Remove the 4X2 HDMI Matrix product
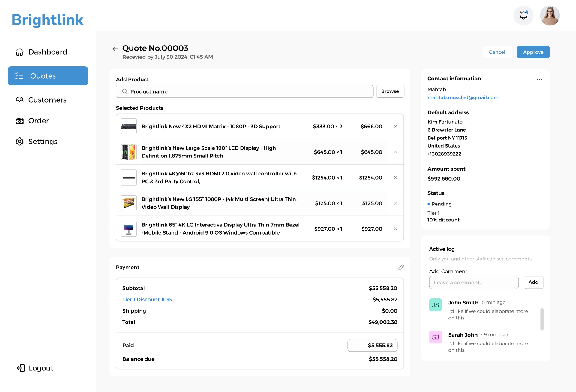The height and width of the screenshot is (392, 576). pyautogui.click(x=395, y=127)
